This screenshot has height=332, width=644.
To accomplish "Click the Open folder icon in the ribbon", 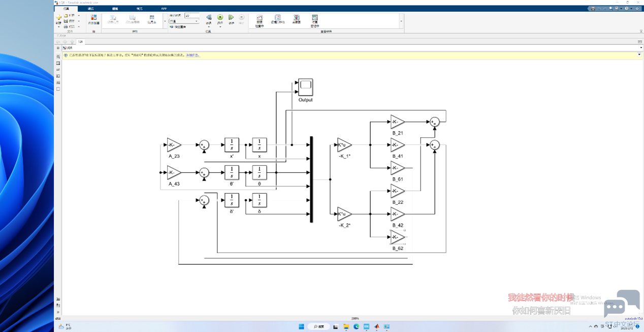I will 66,16.
